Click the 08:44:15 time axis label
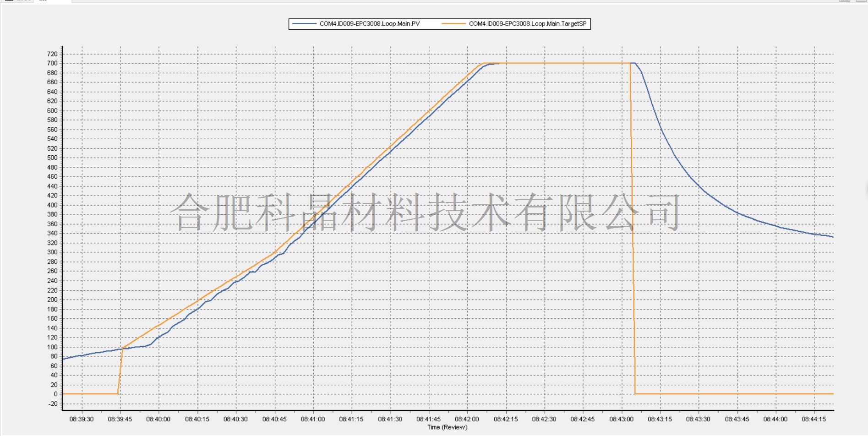The width and height of the screenshot is (868, 436). pyautogui.click(x=814, y=419)
